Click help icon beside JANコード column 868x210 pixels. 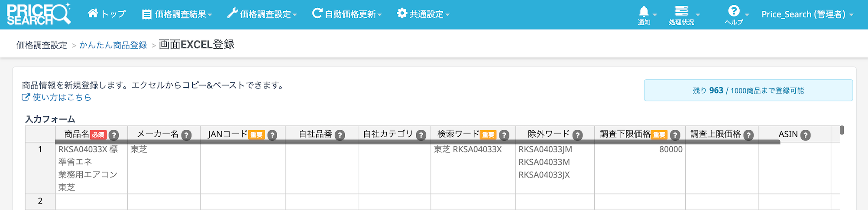(x=272, y=135)
